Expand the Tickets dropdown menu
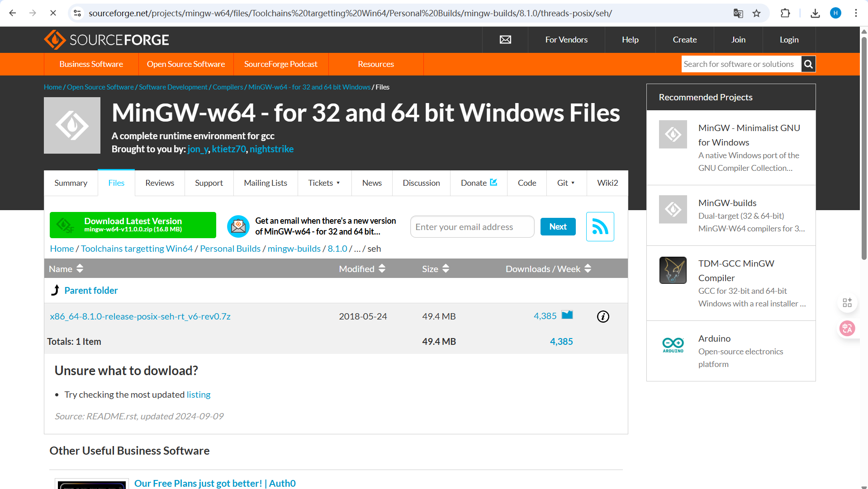Image resolution: width=868 pixels, height=489 pixels. point(324,183)
